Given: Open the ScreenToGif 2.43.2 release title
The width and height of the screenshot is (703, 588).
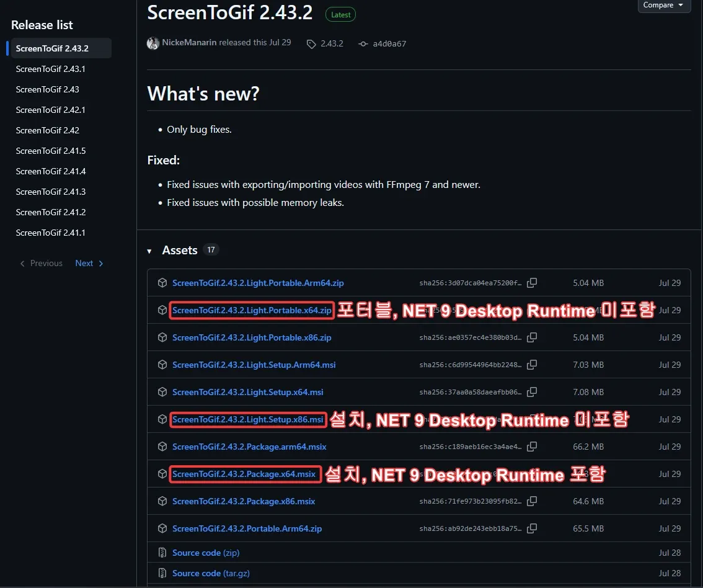Looking at the screenshot, I should (229, 12).
